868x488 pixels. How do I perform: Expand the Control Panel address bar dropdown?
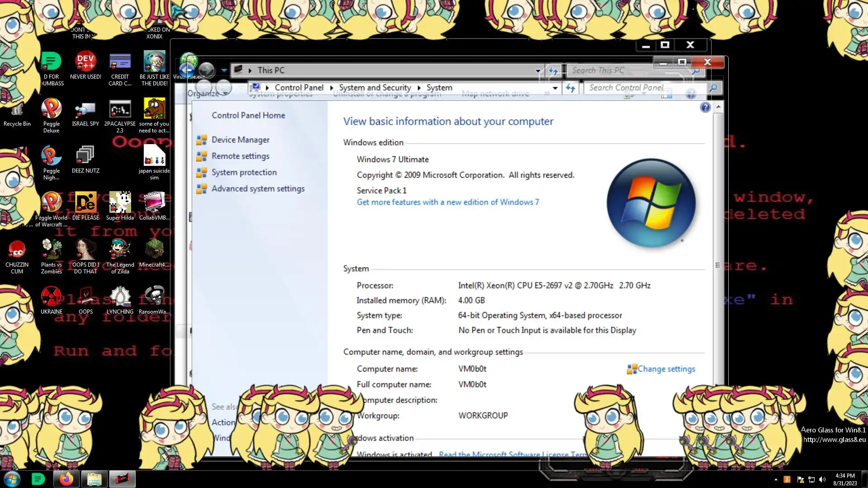555,88
